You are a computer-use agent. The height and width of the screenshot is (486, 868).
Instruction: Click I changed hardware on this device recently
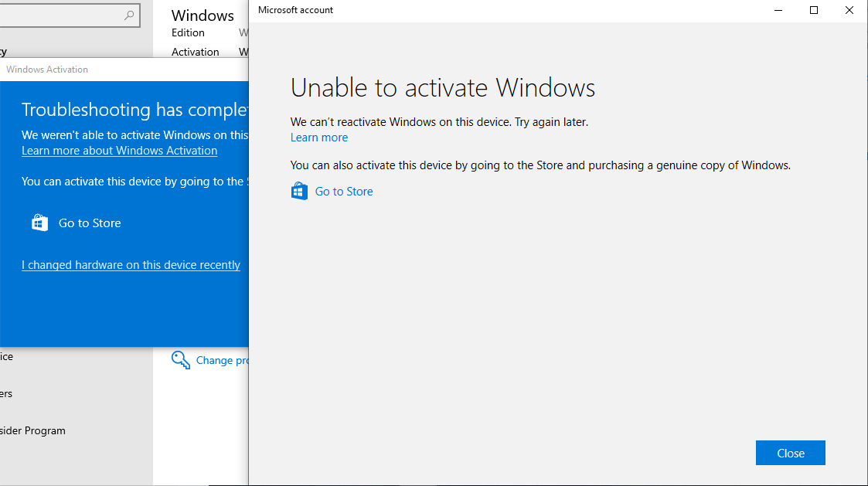pyautogui.click(x=131, y=264)
